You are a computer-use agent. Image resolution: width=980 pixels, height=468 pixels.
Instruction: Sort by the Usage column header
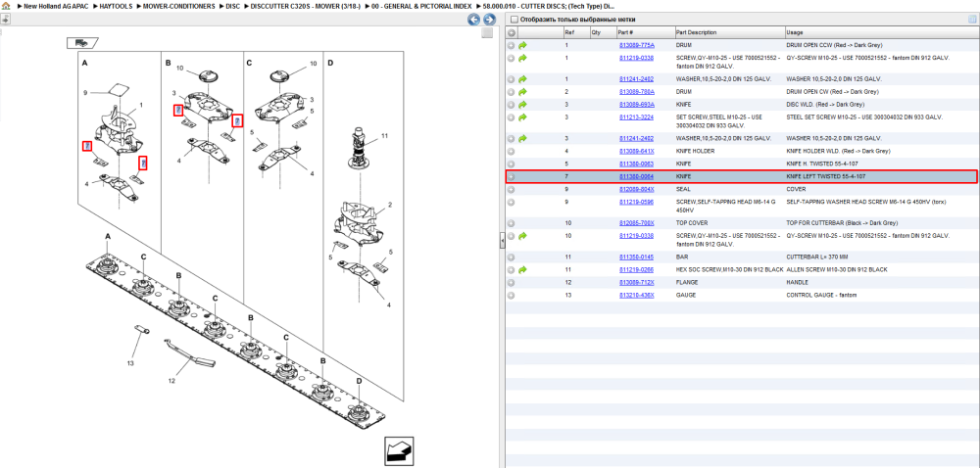tap(881, 32)
